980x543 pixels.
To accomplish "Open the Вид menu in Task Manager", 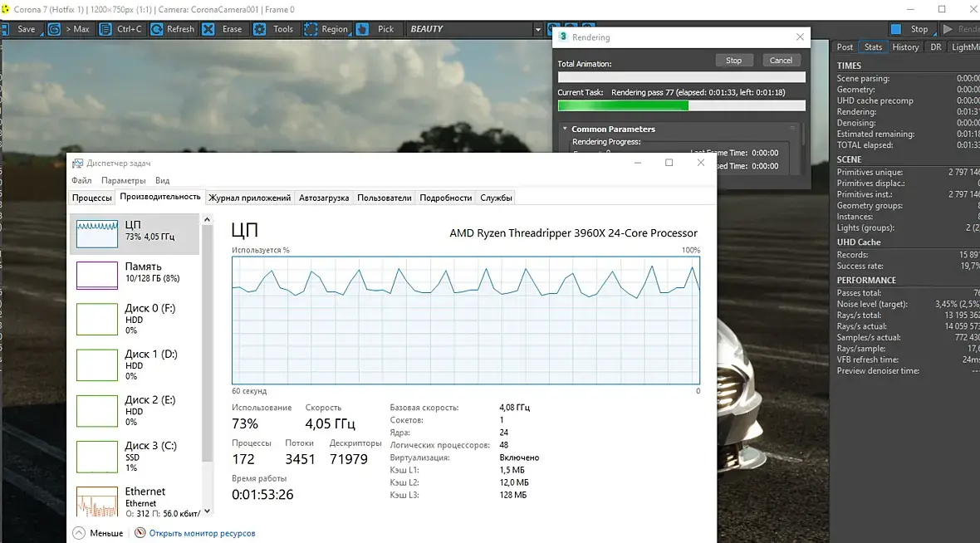I will point(163,180).
